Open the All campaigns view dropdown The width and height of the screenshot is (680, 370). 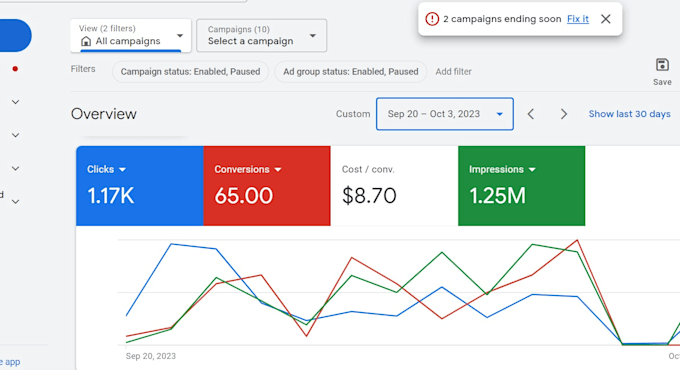[x=131, y=36]
